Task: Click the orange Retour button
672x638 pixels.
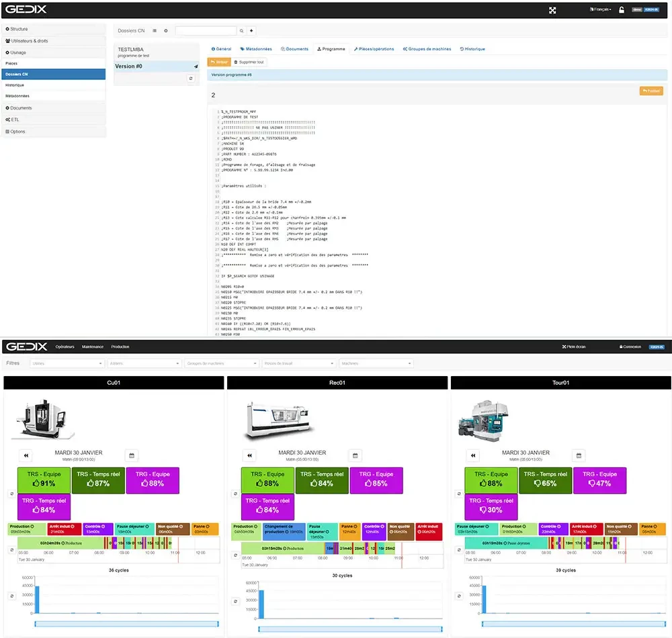Action: coord(219,62)
